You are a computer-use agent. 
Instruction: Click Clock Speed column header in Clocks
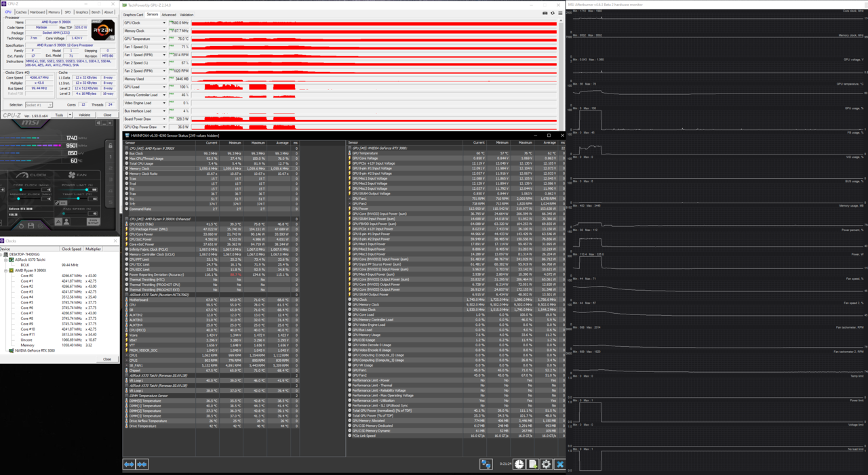[x=71, y=249]
